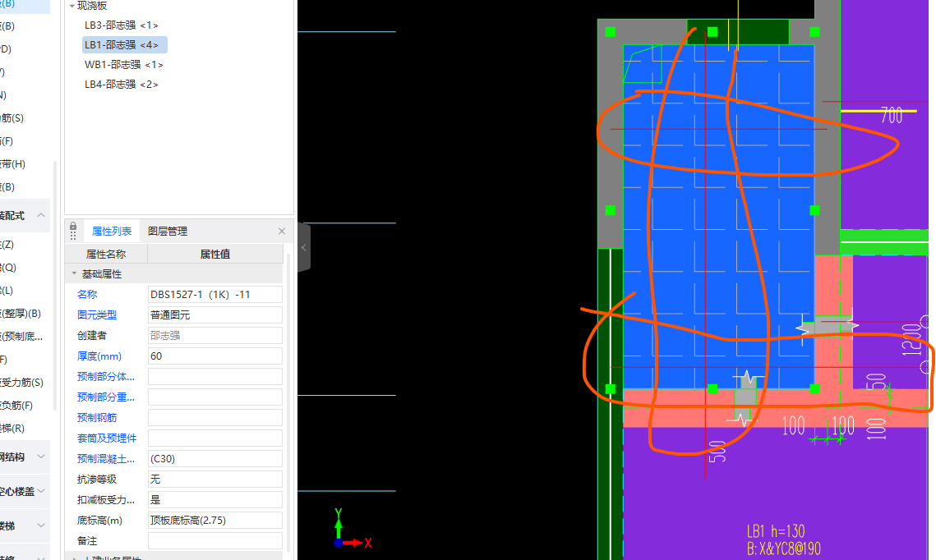
Task: Click the 厚度(mm) property label
Action: tap(99, 356)
